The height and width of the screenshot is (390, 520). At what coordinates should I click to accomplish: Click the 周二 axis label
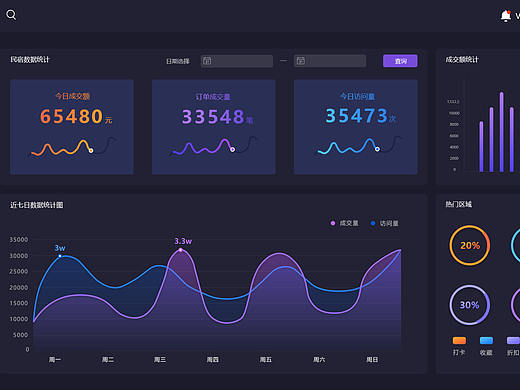click(x=108, y=360)
